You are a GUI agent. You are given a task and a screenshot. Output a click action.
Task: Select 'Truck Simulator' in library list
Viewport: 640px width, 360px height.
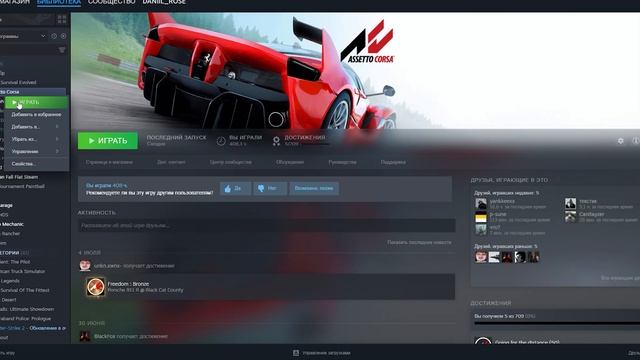[22, 271]
